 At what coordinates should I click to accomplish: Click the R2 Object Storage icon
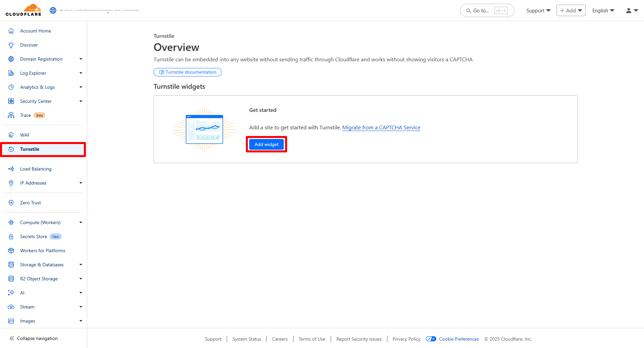click(x=11, y=279)
